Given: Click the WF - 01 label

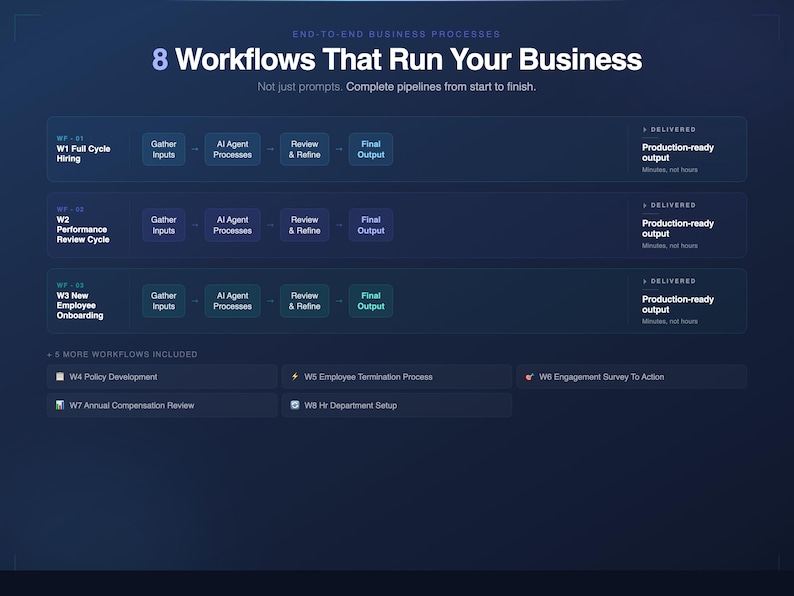Looking at the screenshot, I should (70, 138).
